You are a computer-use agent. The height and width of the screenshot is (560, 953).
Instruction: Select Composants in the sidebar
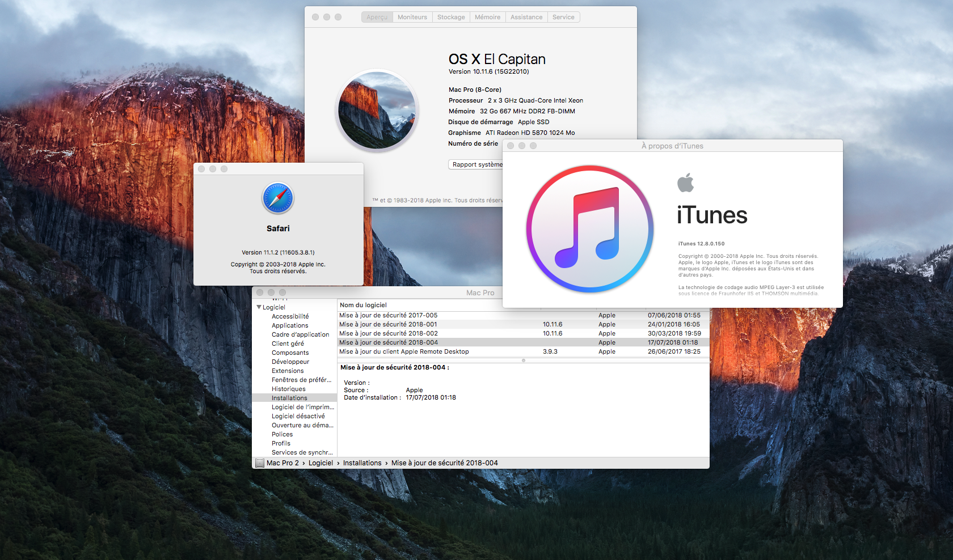[290, 353]
